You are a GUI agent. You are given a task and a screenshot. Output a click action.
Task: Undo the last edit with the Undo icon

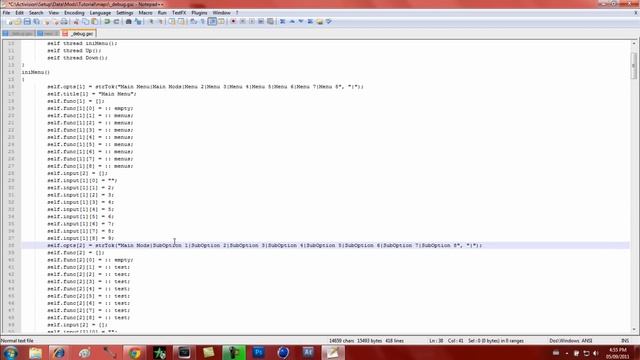[107, 21]
